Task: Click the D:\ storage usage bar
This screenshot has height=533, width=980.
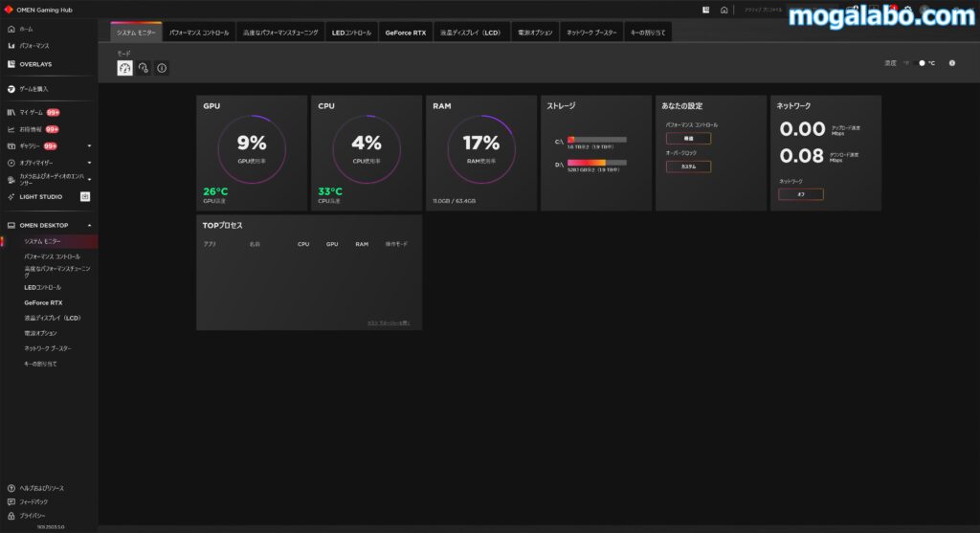Action: [x=597, y=163]
